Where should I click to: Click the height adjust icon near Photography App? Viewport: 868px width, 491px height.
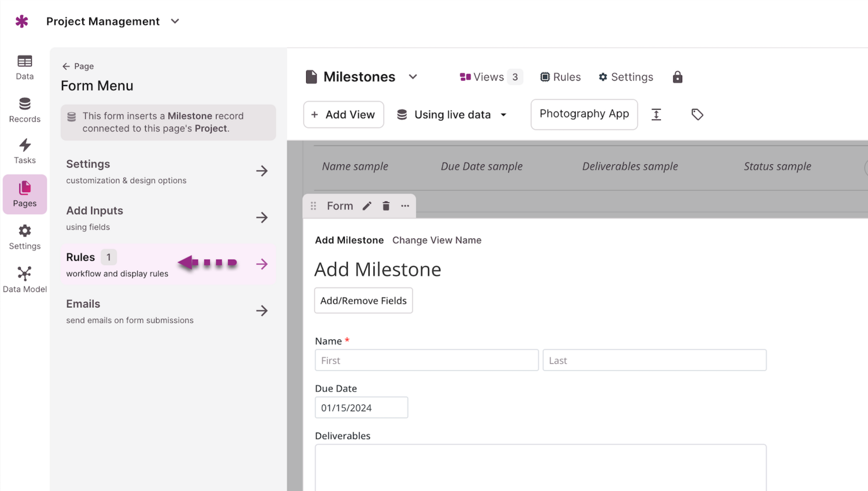point(656,115)
